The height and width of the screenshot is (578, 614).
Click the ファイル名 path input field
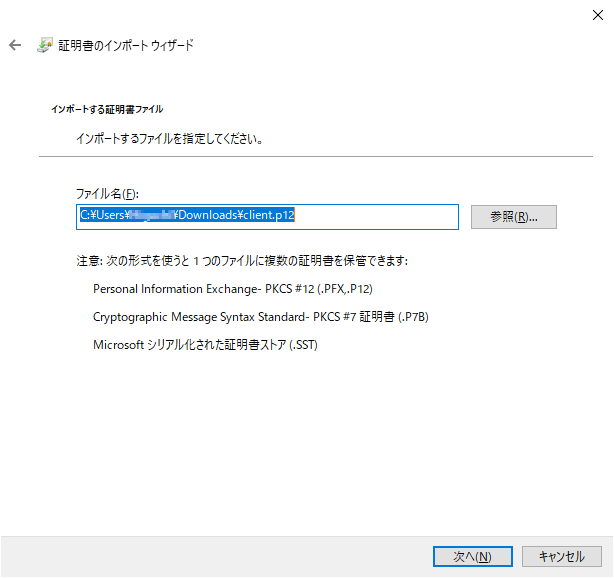pyautogui.click(x=267, y=217)
